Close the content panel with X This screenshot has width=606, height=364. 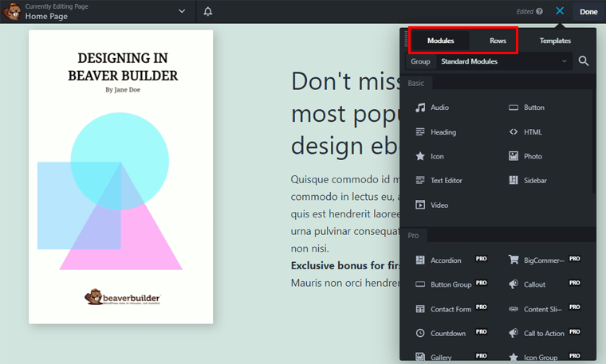[x=560, y=12]
